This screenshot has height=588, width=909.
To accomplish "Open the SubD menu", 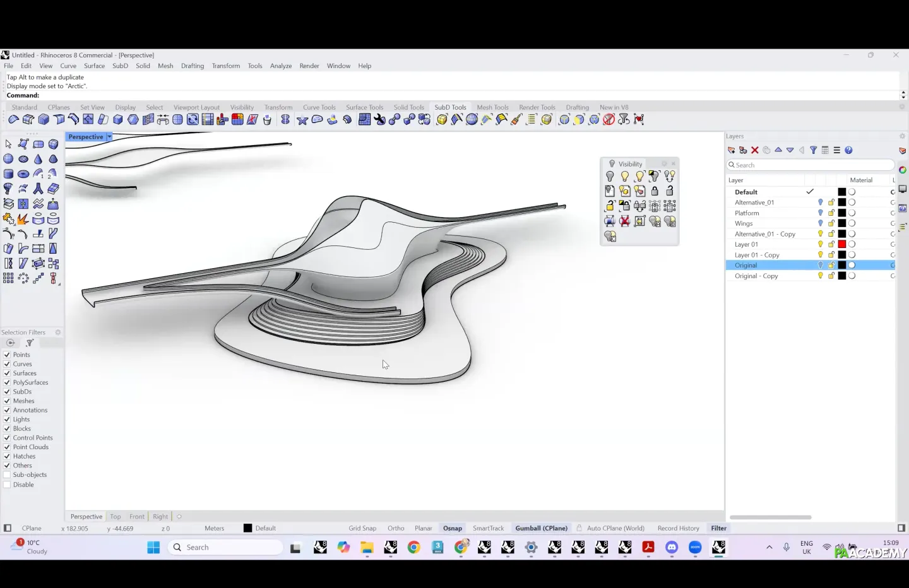I will [120, 66].
